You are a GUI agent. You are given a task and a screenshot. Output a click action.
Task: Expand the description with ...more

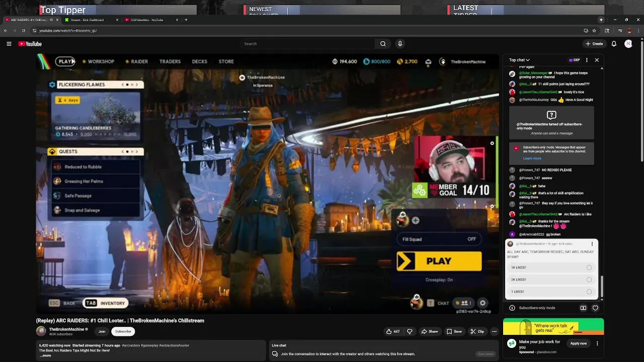[x=46, y=355]
